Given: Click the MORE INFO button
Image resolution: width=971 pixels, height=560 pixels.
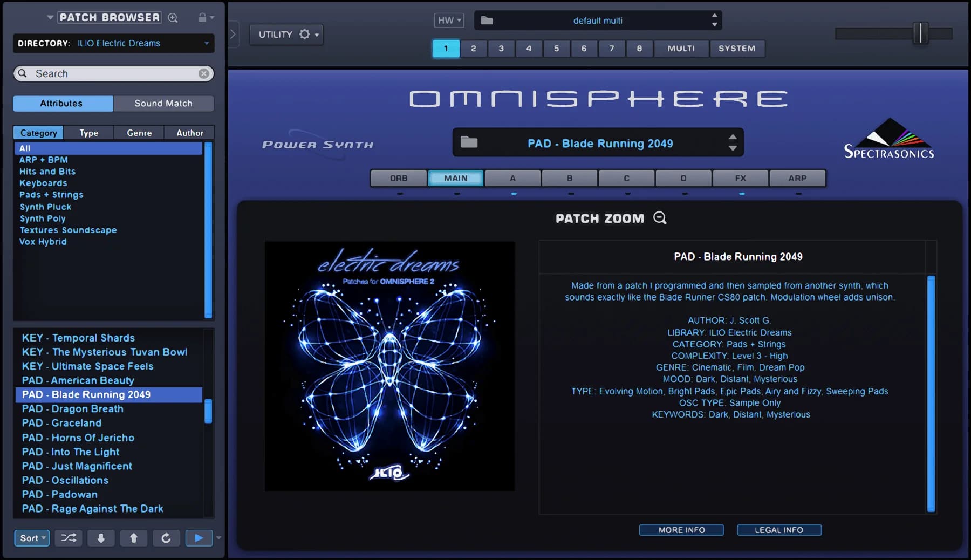Looking at the screenshot, I should click(681, 529).
